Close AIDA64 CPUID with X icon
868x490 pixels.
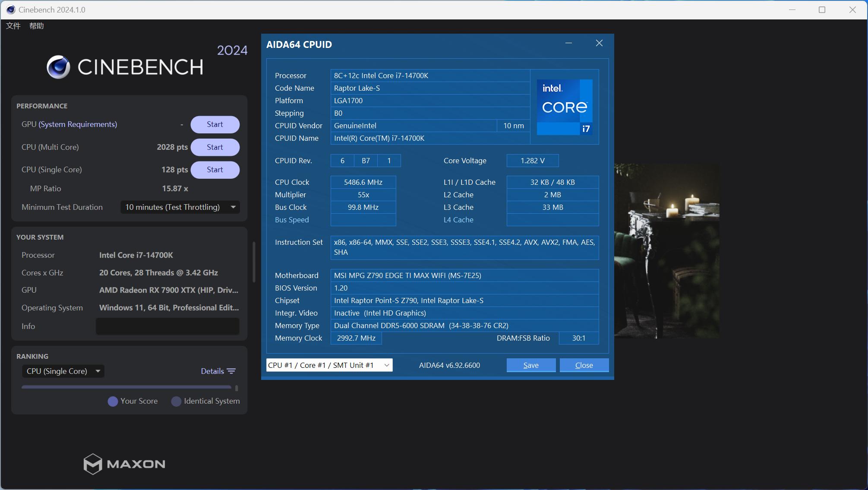point(599,43)
